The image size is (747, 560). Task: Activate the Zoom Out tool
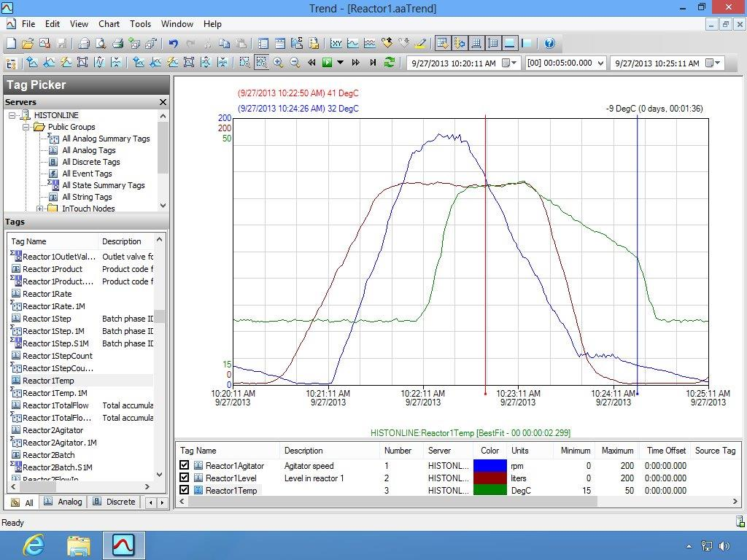click(x=293, y=63)
